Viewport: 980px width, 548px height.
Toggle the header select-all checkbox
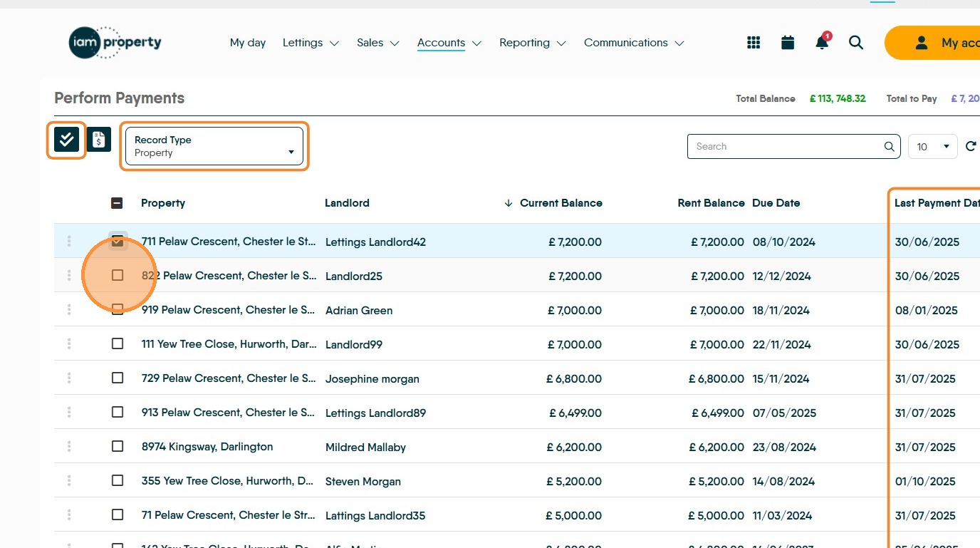[118, 203]
